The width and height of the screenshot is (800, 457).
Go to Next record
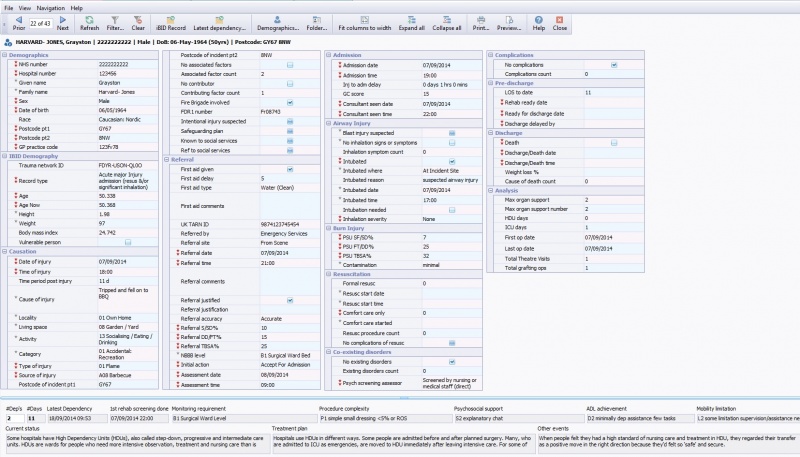(63, 23)
